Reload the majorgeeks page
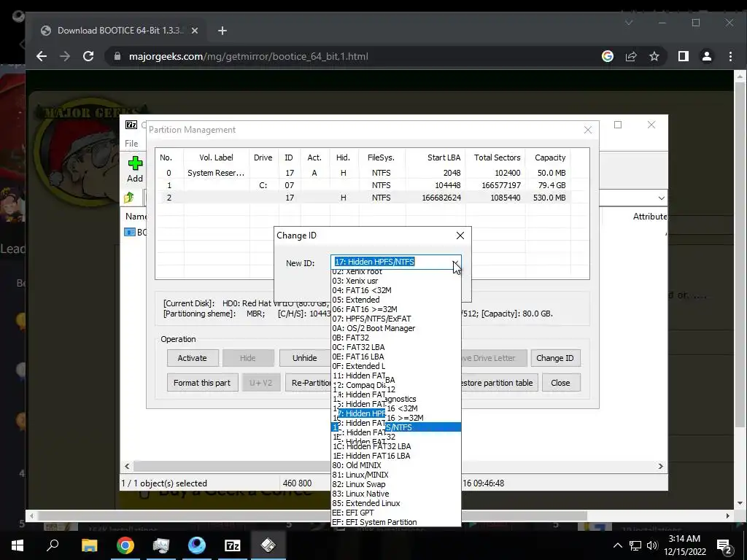 [88, 56]
